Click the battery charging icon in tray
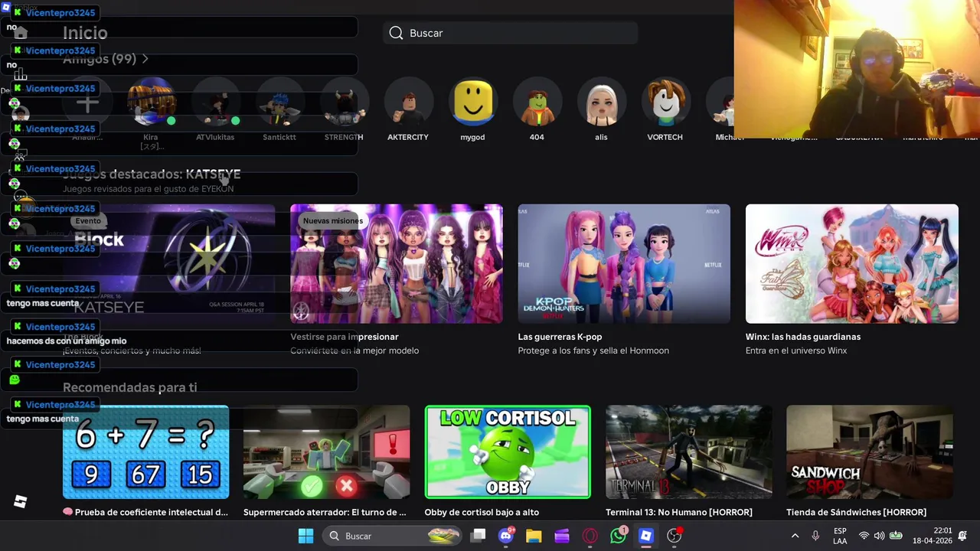 [895, 536]
